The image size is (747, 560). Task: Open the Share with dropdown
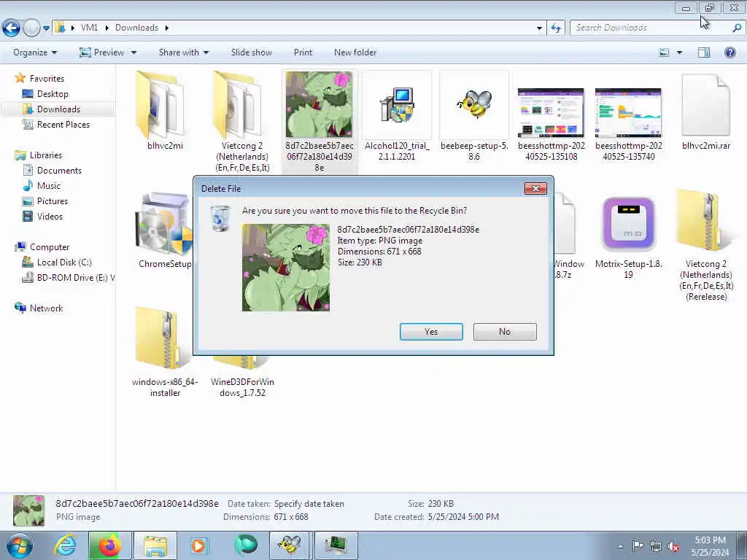coord(184,52)
